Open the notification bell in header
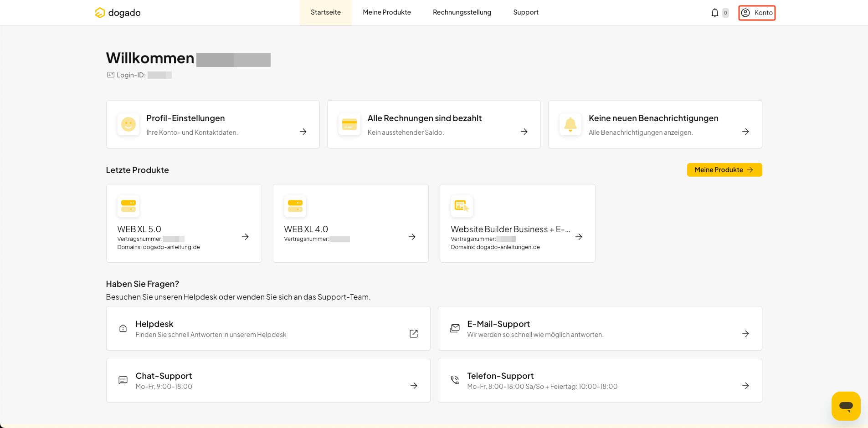Screen dimensions: 868x428 [x=714, y=13]
